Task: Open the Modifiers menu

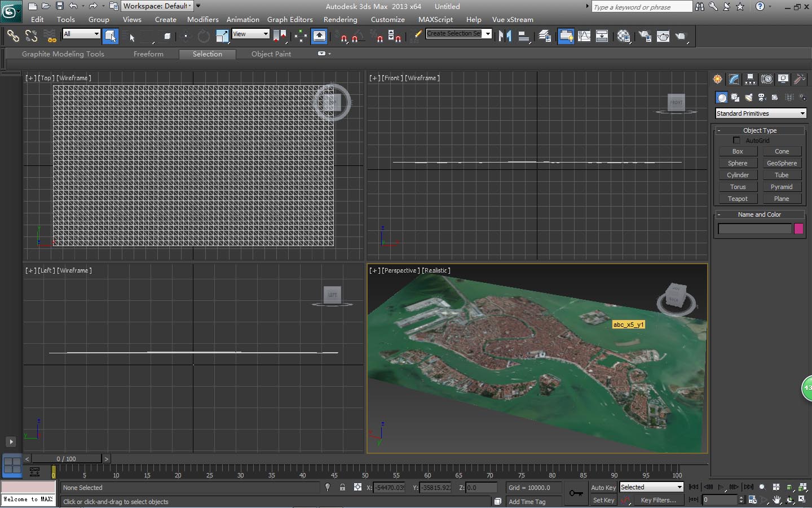Action: click(202, 19)
